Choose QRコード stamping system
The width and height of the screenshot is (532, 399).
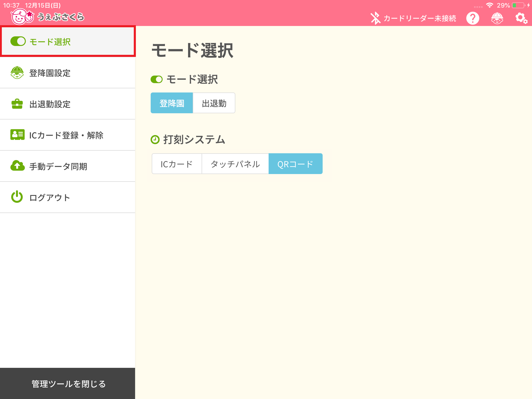tap(296, 164)
